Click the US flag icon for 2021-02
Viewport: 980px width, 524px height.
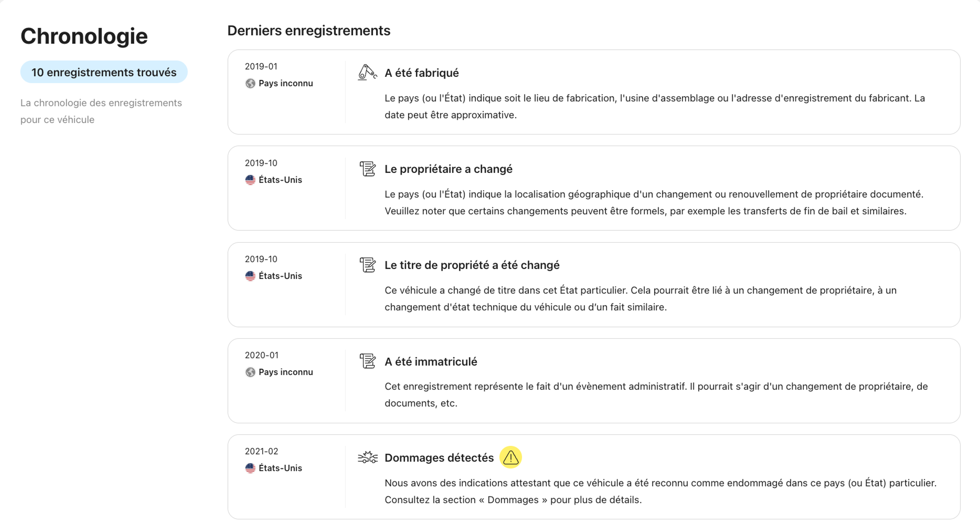pyautogui.click(x=250, y=468)
